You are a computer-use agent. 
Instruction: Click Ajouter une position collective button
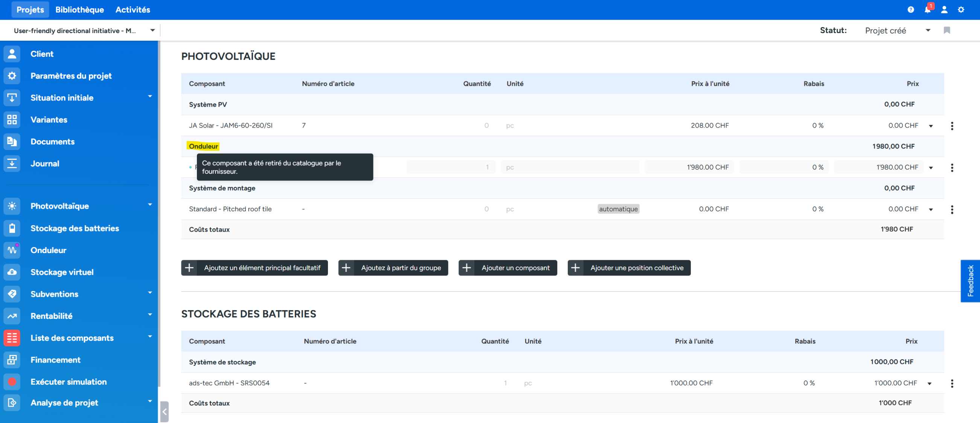pyautogui.click(x=629, y=268)
